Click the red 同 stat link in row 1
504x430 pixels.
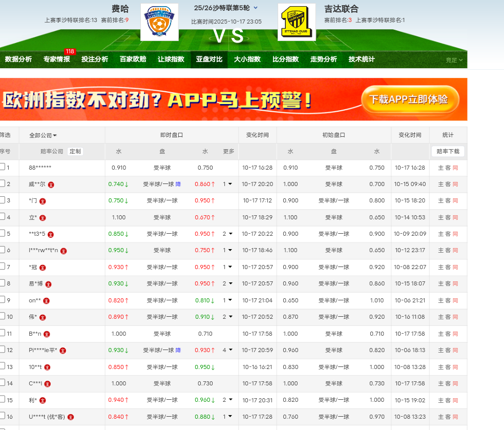(x=455, y=168)
